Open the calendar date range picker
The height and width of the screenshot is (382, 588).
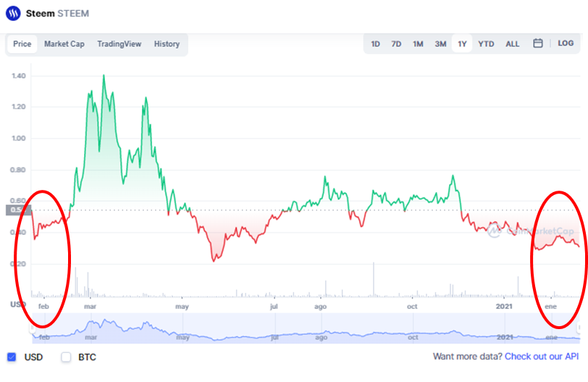[x=538, y=43]
